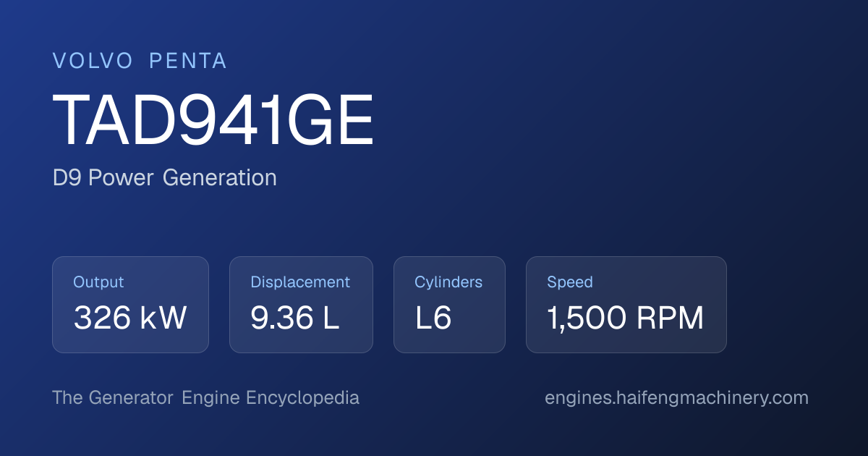Click the 9.36 L value
The height and width of the screenshot is (456, 868).
pyautogui.click(x=295, y=318)
